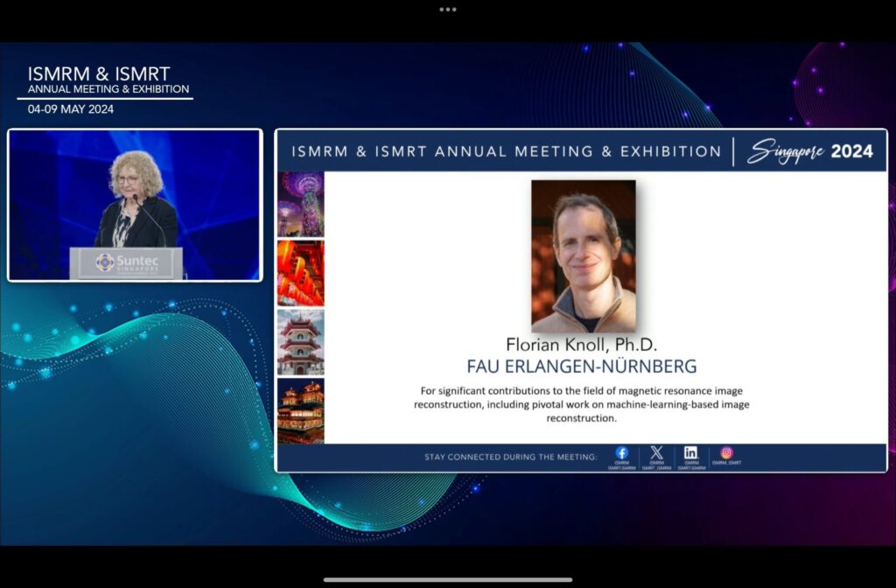896x588 pixels.
Task: Tap the home indicator bar at bottom
Action: pos(447,580)
